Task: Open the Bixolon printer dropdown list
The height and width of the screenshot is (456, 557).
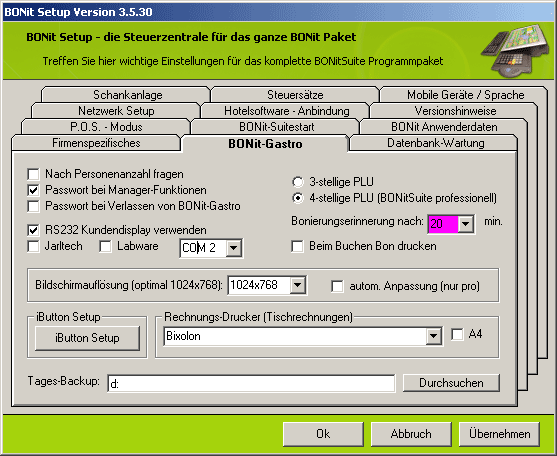Action: click(433, 336)
